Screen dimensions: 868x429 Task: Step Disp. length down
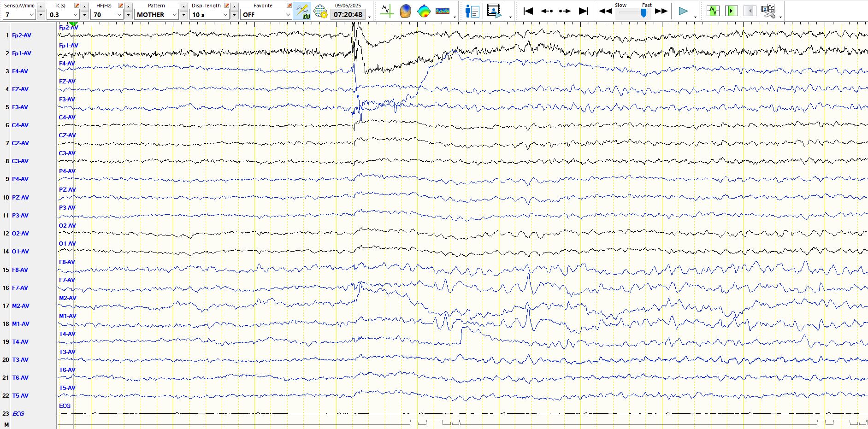coord(234,15)
